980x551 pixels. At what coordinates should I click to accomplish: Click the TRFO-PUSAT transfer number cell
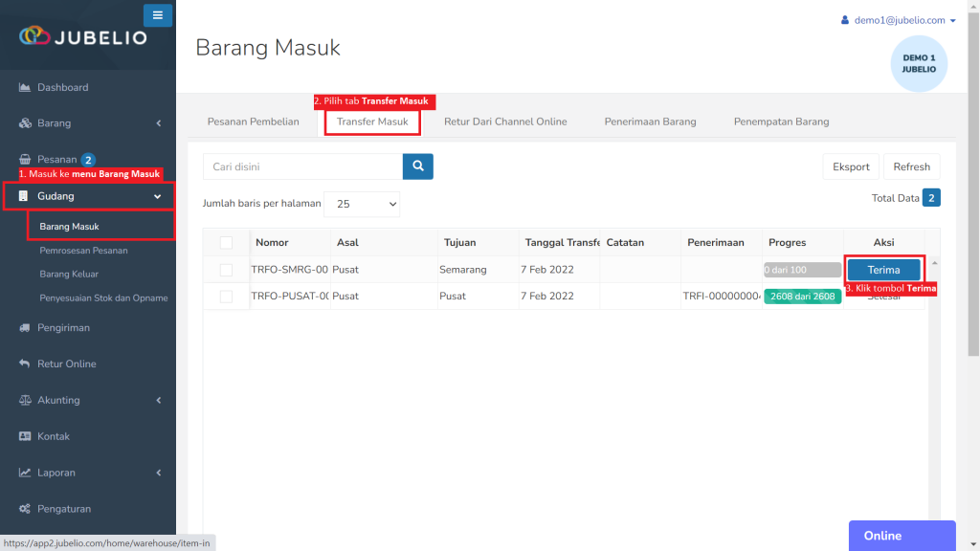coord(290,297)
